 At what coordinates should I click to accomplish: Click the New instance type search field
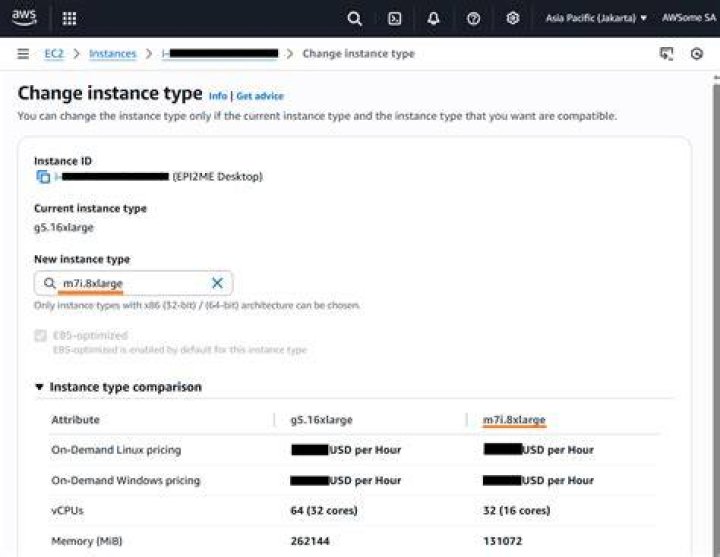(133, 283)
